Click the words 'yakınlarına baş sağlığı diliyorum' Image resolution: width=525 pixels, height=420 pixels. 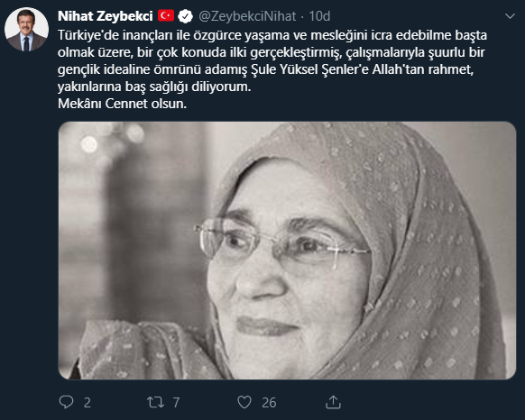click(x=153, y=87)
